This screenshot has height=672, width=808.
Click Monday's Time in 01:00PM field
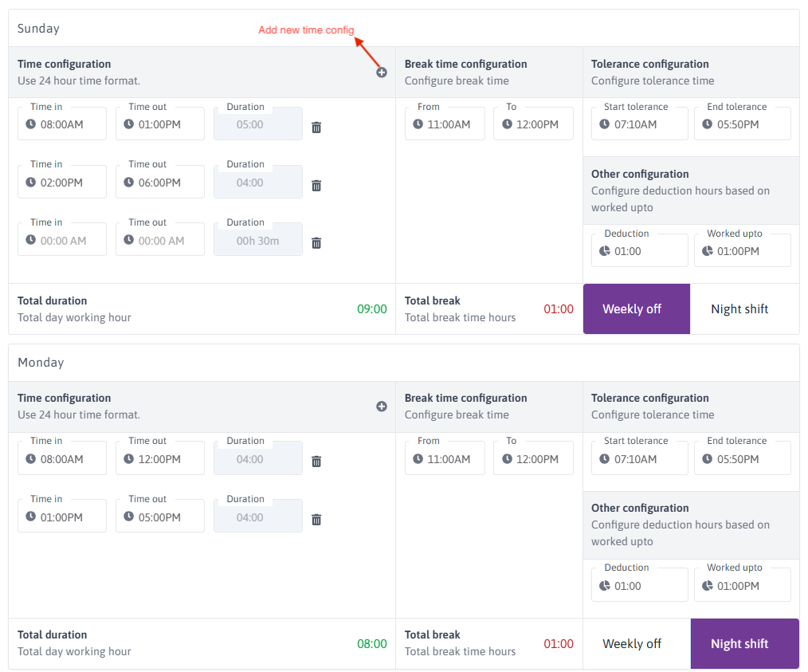click(62, 517)
